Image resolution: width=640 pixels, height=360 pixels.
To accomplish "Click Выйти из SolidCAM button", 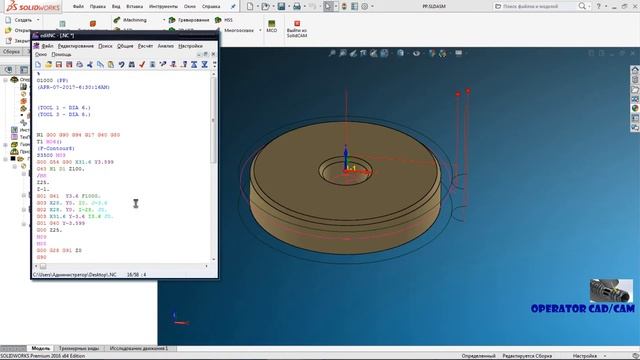I will pos(297,28).
